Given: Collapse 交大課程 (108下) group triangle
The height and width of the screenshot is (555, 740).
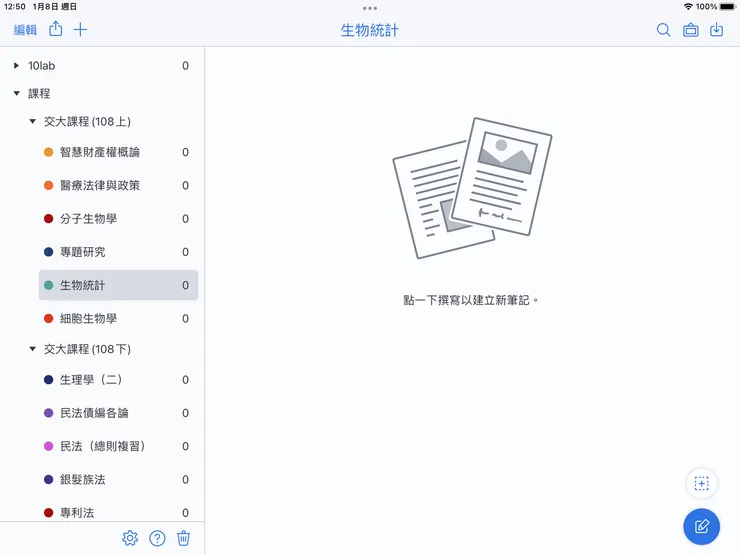Looking at the screenshot, I should [33, 349].
